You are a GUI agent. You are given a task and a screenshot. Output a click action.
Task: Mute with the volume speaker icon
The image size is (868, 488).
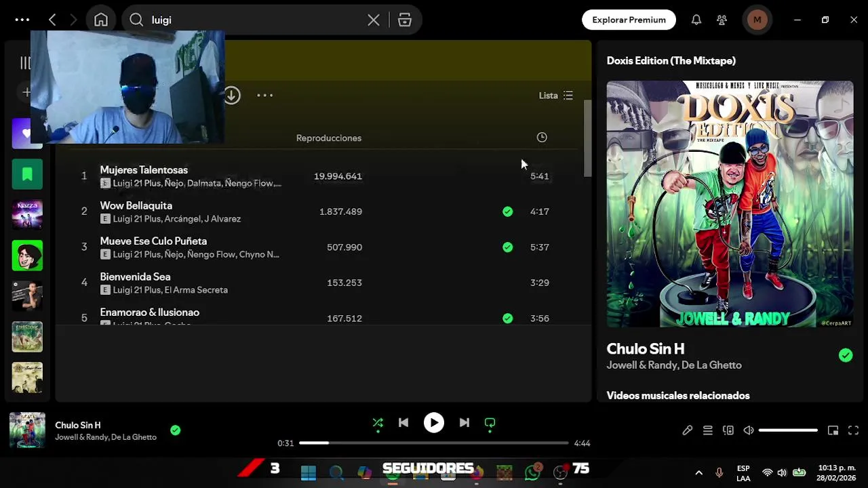[749, 430]
